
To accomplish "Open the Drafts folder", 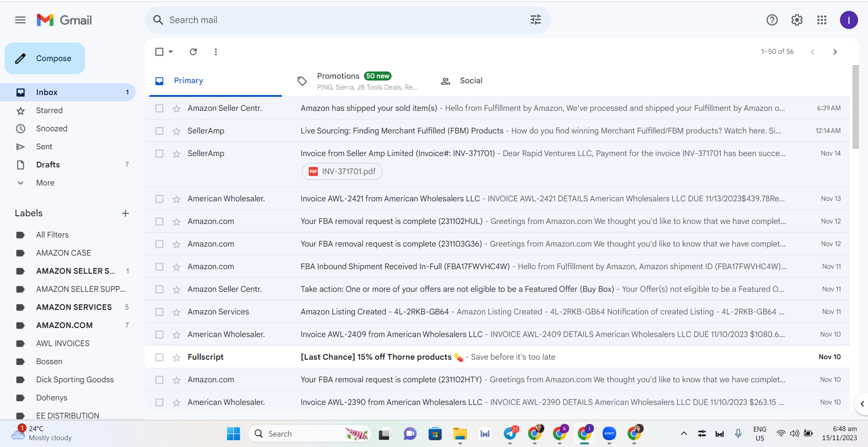I will [x=68, y=165].
